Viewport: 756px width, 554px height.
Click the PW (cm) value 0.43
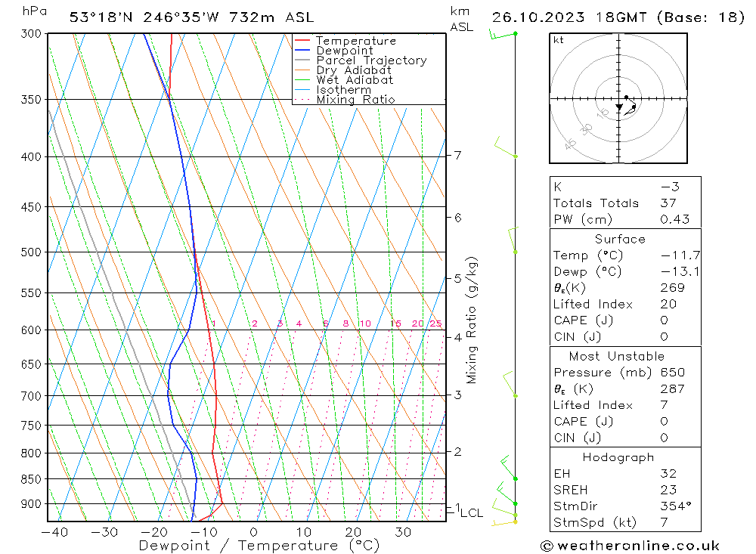tap(675, 219)
